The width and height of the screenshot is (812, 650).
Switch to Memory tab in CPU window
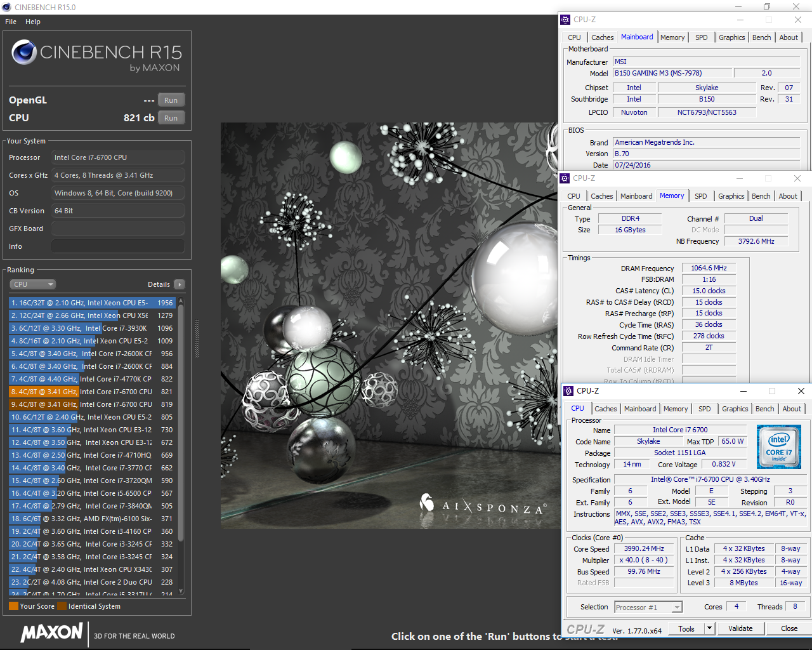click(x=676, y=409)
